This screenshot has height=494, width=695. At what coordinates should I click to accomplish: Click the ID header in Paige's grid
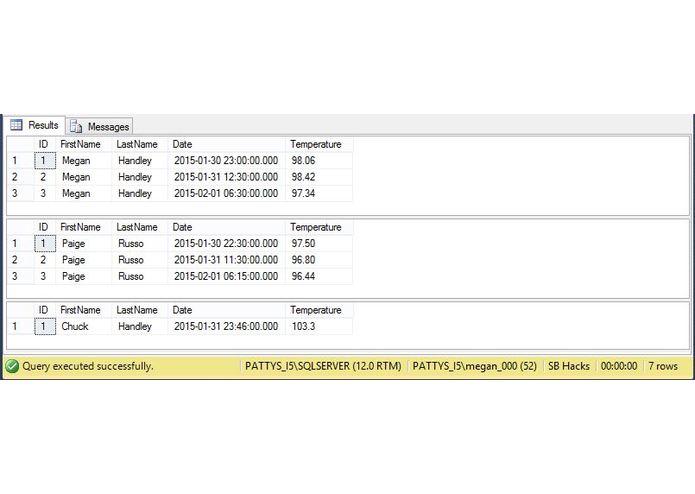click(x=45, y=227)
